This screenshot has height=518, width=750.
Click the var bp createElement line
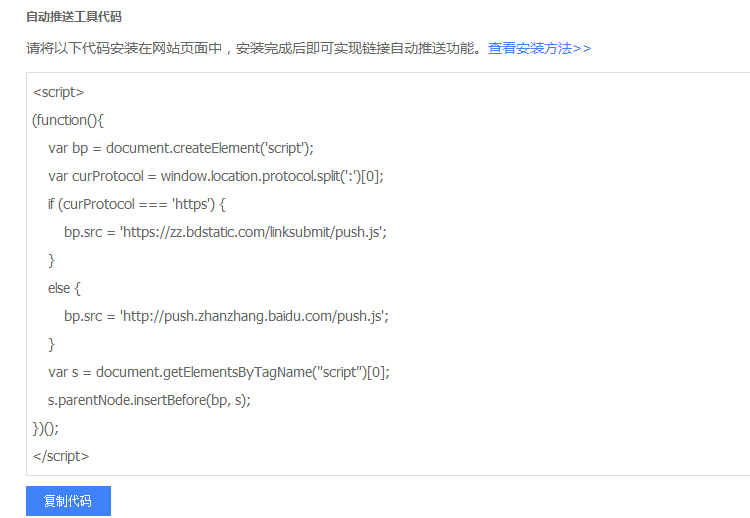tap(180, 148)
